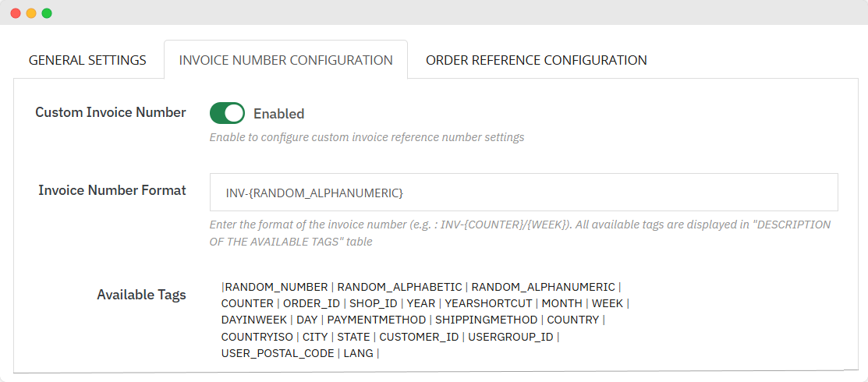Image resolution: width=868 pixels, height=382 pixels.
Task: Select the RANDOM_ALPHABETIC tag
Action: [x=399, y=287]
